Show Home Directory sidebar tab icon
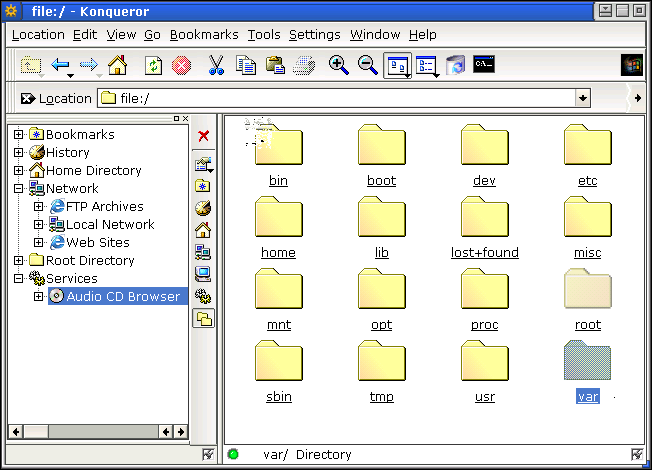The height and width of the screenshot is (470, 652). pos(203,230)
